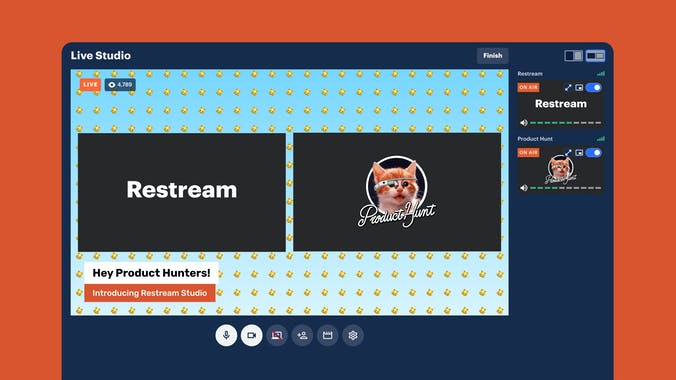
Task: Expand the Product Hunt source fullscreen
Action: click(568, 153)
